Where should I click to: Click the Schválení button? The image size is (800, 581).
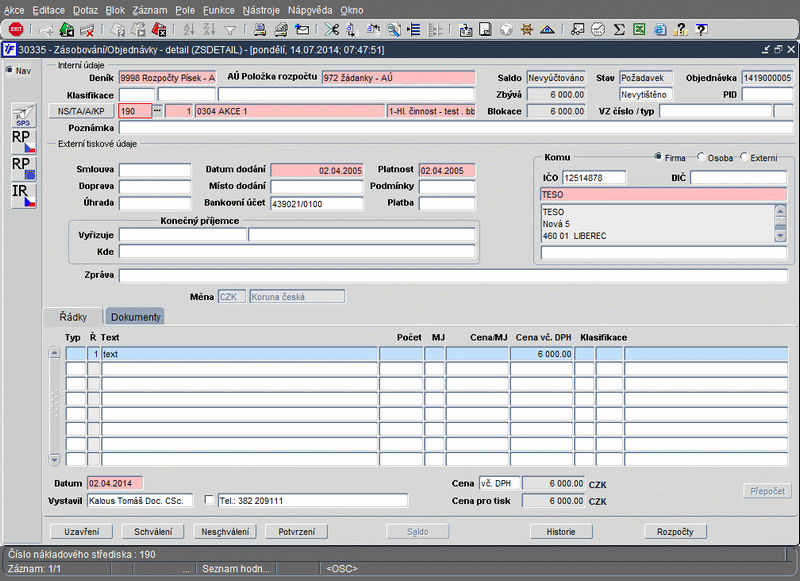coord(153,532)
